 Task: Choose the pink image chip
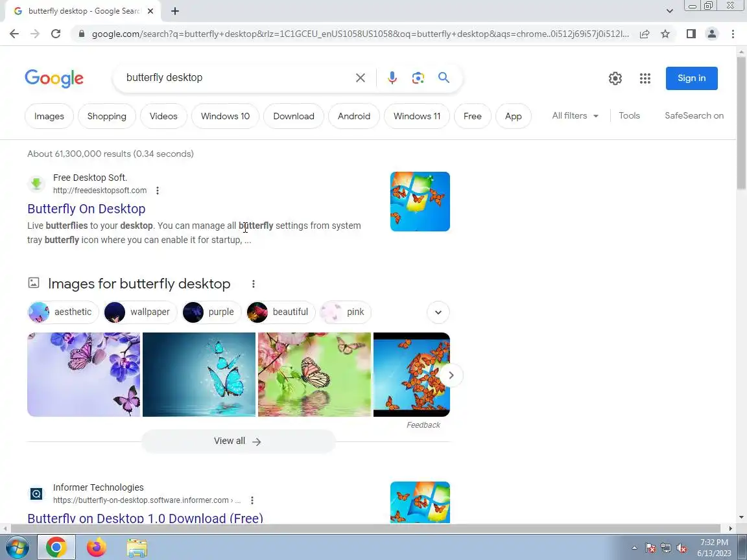[x=346, y=312]
